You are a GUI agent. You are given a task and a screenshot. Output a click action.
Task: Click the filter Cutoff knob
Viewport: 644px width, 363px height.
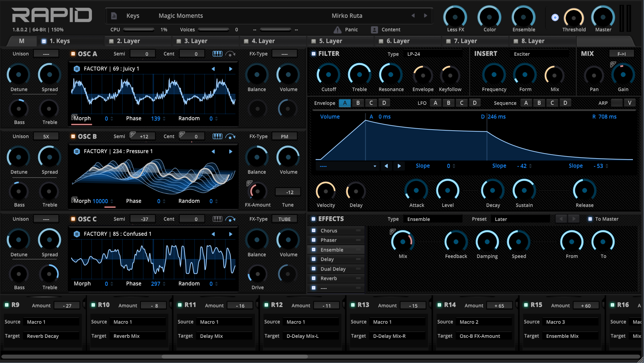pos(328,75)
